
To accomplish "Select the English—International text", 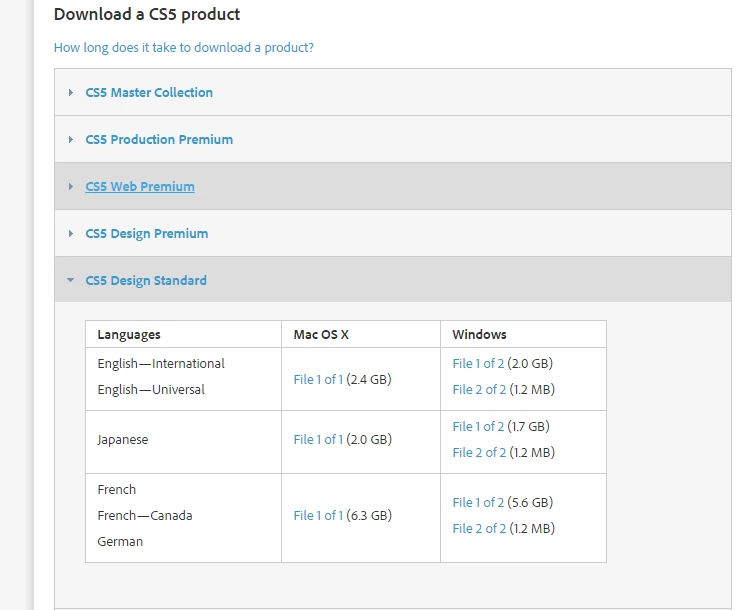I will pyautogui.click(x=161, y=364).
